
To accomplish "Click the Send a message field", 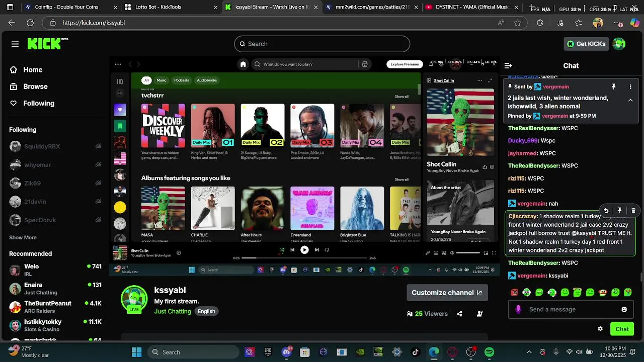I will 572,309.
